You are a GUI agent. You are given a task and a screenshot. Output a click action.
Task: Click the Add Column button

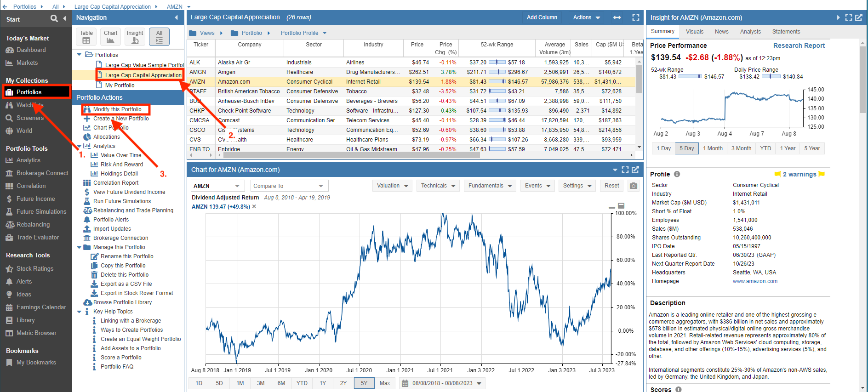point(542,17)
